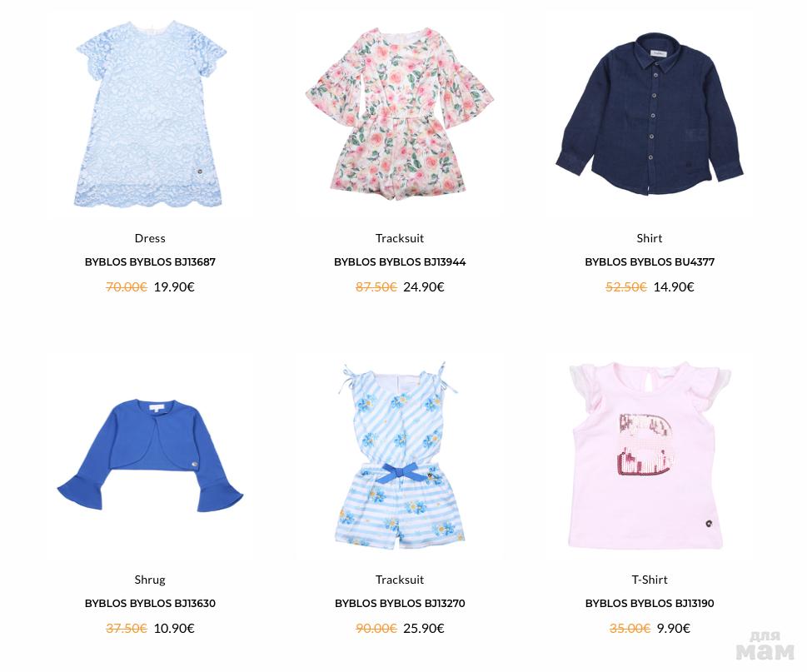Viewport: 807px width, 672px height.
Task: Open the floral pink tracksuit image
Action: point(400,114)
